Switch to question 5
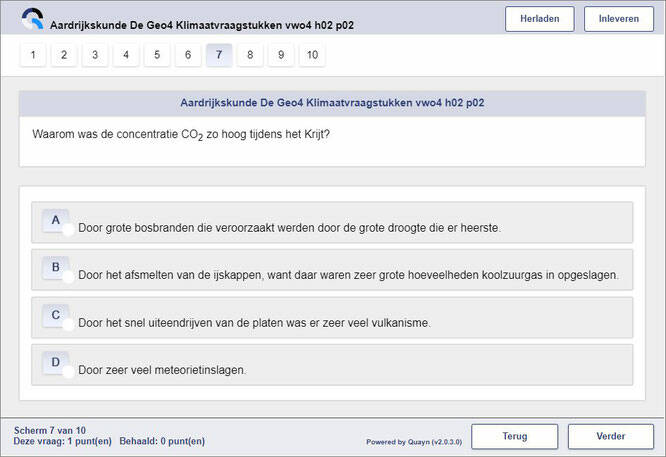 tap(157, 55)
